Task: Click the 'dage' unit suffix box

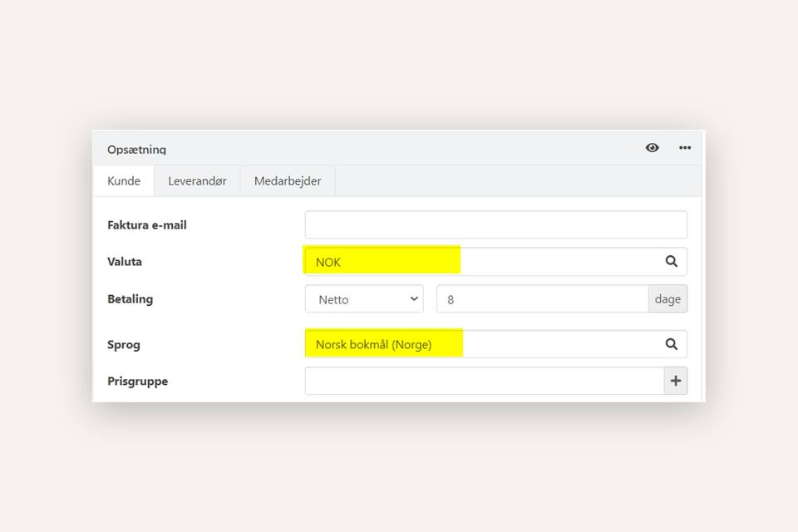Action: point(667,299)
